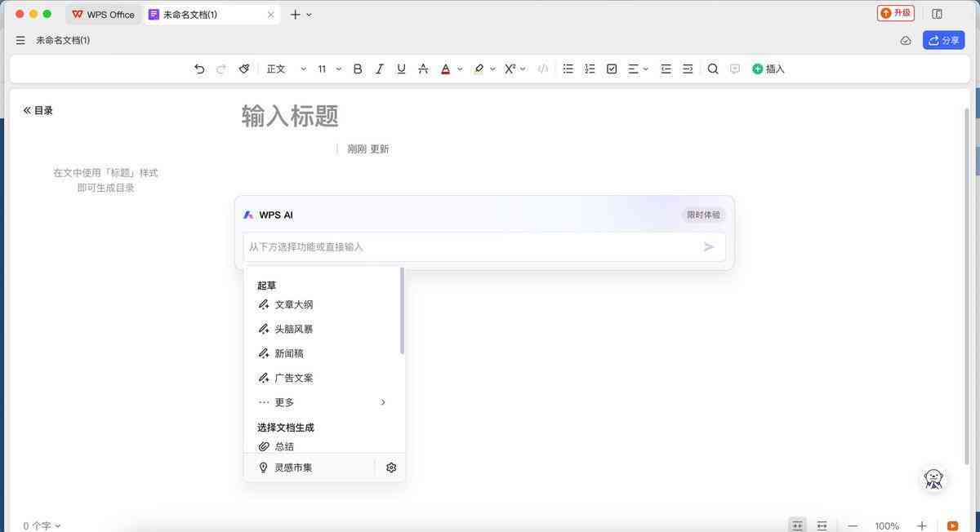Viewport: 980px width, 532px height.
Task: Open find magnifier in toolbar
Action: (x=713, y=69)
